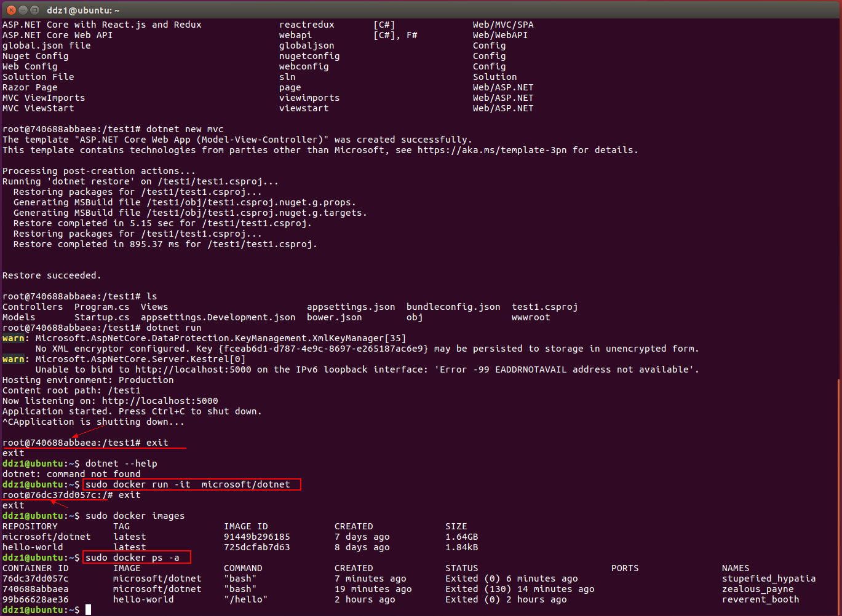842x616 pixels.
Task: Click the 'wwwroot' directory name
Action: [531, 317]
